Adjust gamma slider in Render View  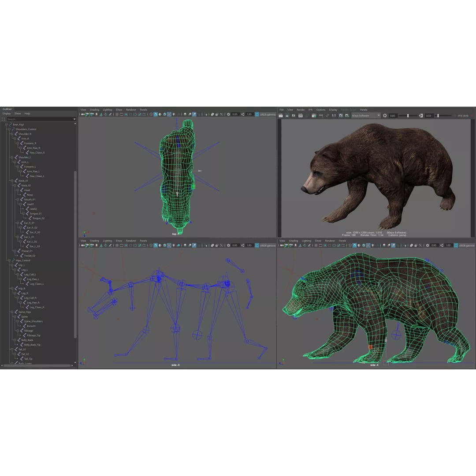click(x=438, y=115)
